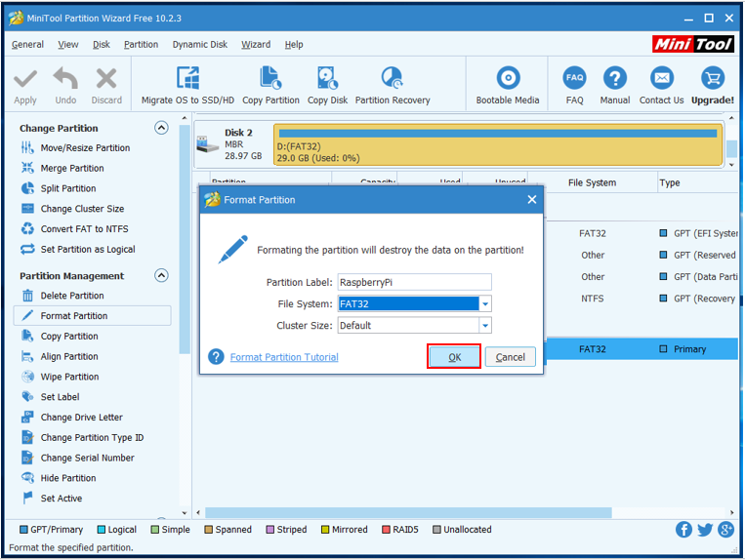This screenshot has height=560, width=745.
Task: Open the Partition menu
Action: pyautogui.click(x=142, y=45)
